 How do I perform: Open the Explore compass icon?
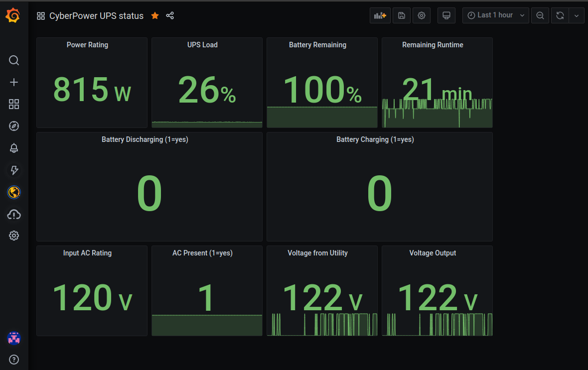tap(14, 126)
